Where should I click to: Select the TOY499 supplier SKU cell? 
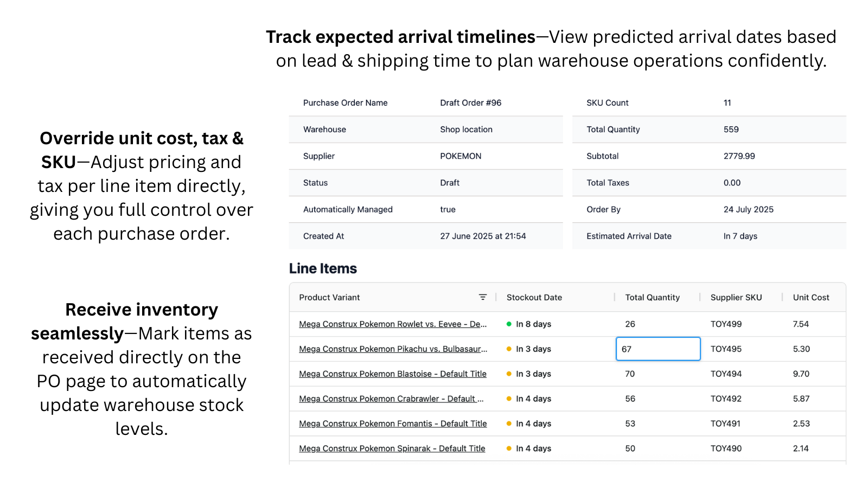point(726,324)
